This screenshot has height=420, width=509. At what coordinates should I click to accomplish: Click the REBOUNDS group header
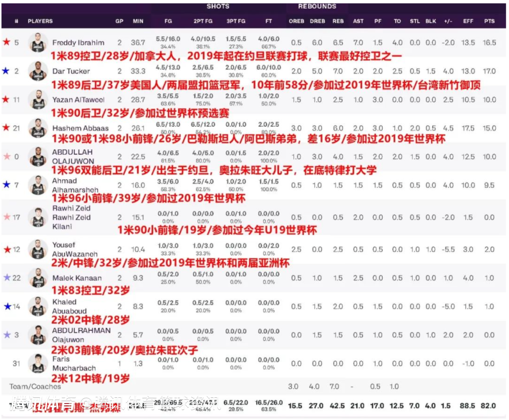[317, 6]
